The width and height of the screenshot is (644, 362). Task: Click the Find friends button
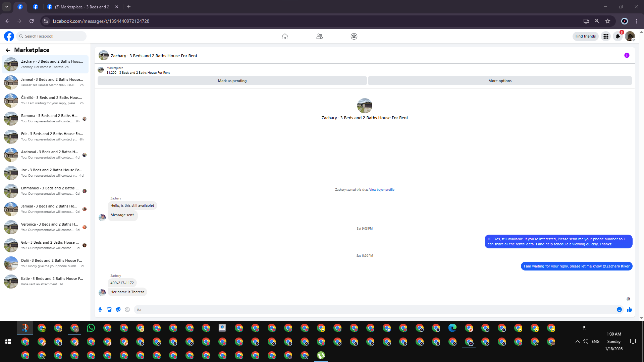click(585, 36)
